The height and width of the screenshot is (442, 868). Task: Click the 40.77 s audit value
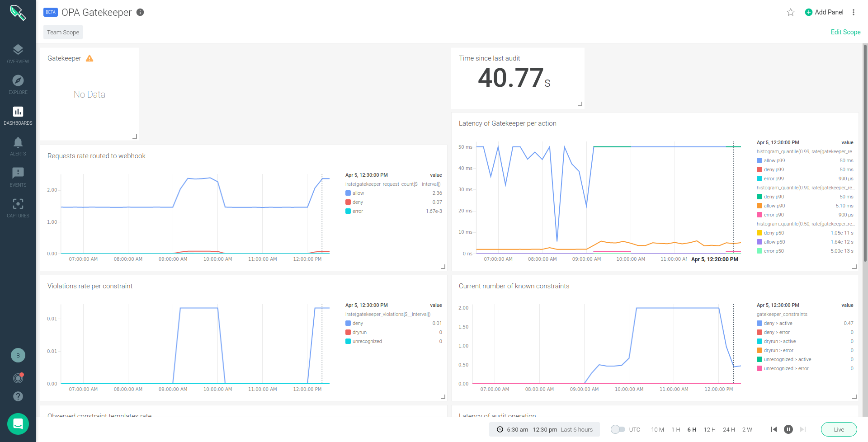click(x=514, y=78)
